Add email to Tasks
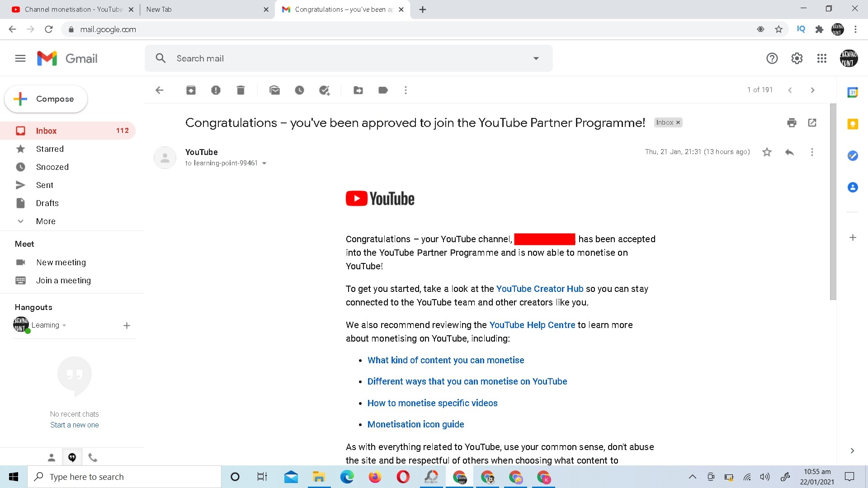This screenshot has height=488, width=868. coord(324,90)
